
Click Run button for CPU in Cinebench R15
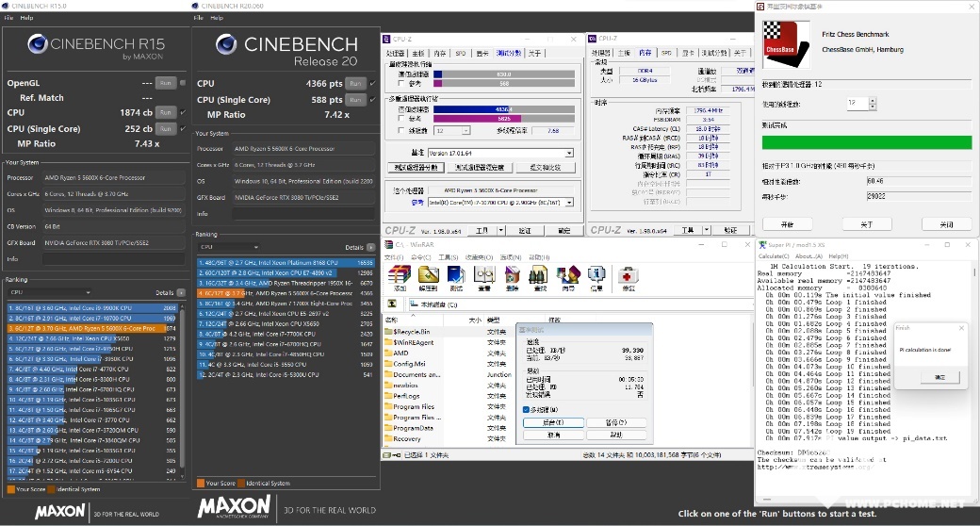165,112
